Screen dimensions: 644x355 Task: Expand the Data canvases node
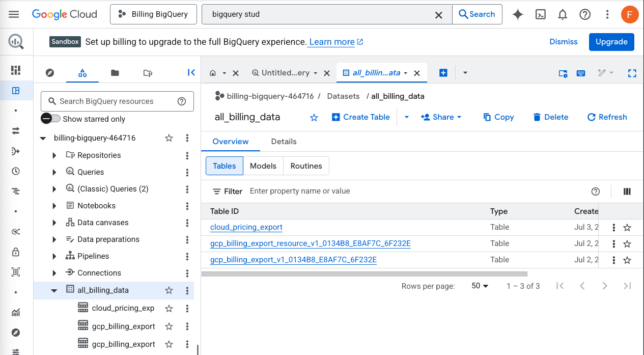(54, 223)
